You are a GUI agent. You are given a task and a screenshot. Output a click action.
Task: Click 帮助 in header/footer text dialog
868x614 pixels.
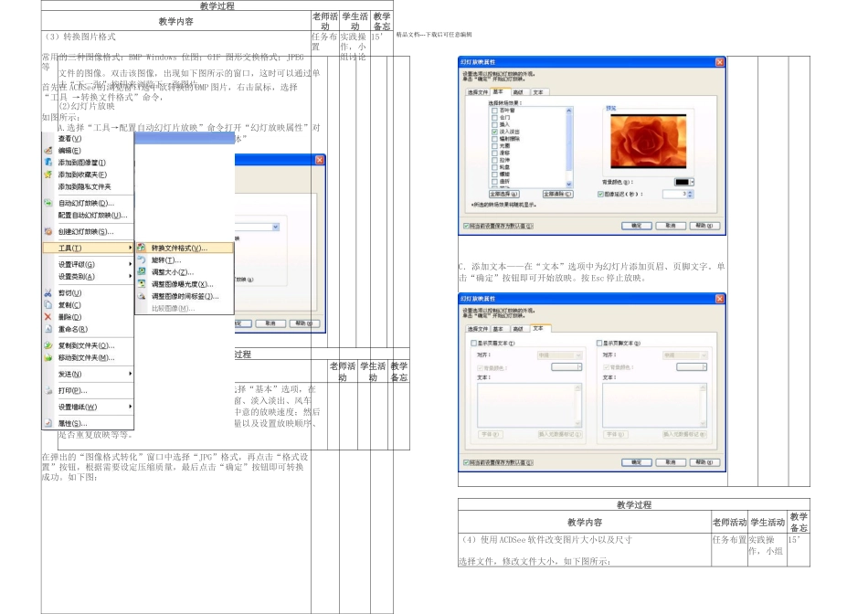coord(704,461)
